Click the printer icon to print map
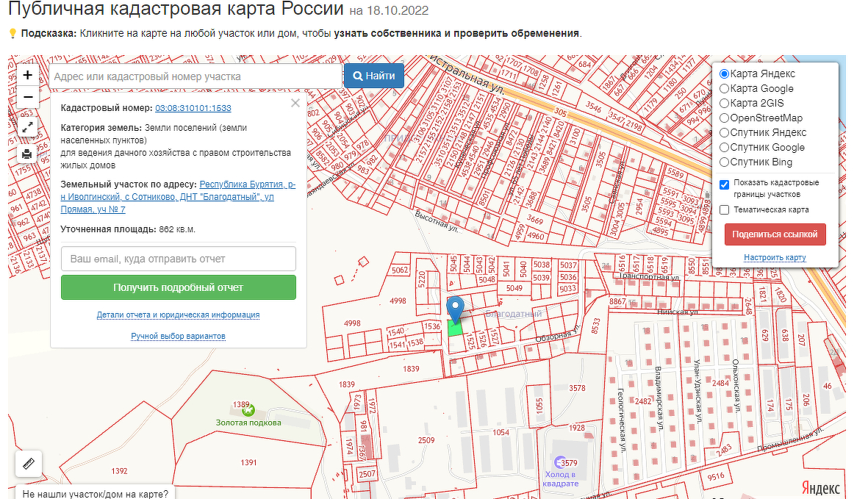 27,154
